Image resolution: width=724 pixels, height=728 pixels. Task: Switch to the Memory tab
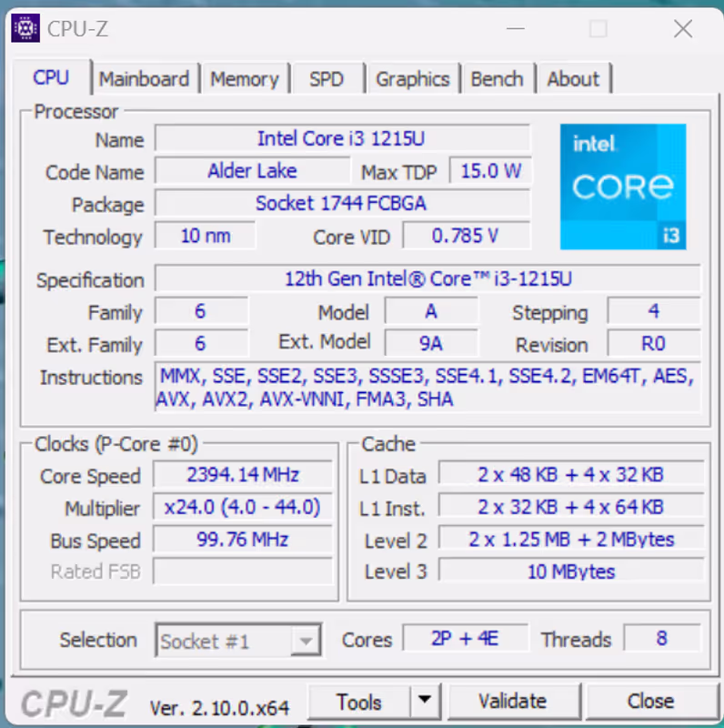coord(244,79)
